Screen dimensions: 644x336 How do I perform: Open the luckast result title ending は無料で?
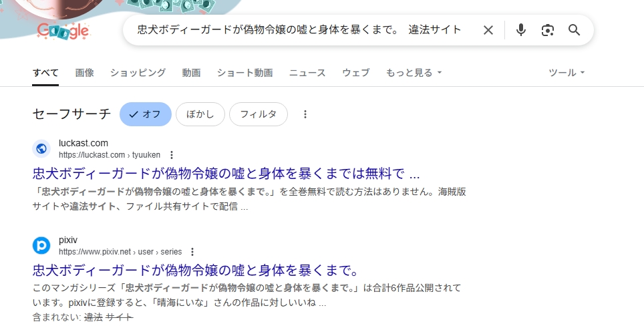(x=226, y=173)
